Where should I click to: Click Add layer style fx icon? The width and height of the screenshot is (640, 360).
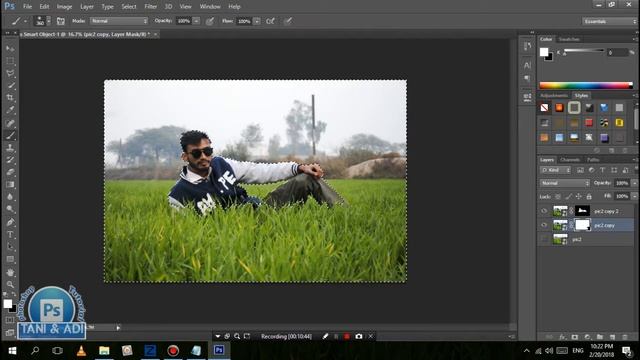pyautogui.click(x=562, y=337)
